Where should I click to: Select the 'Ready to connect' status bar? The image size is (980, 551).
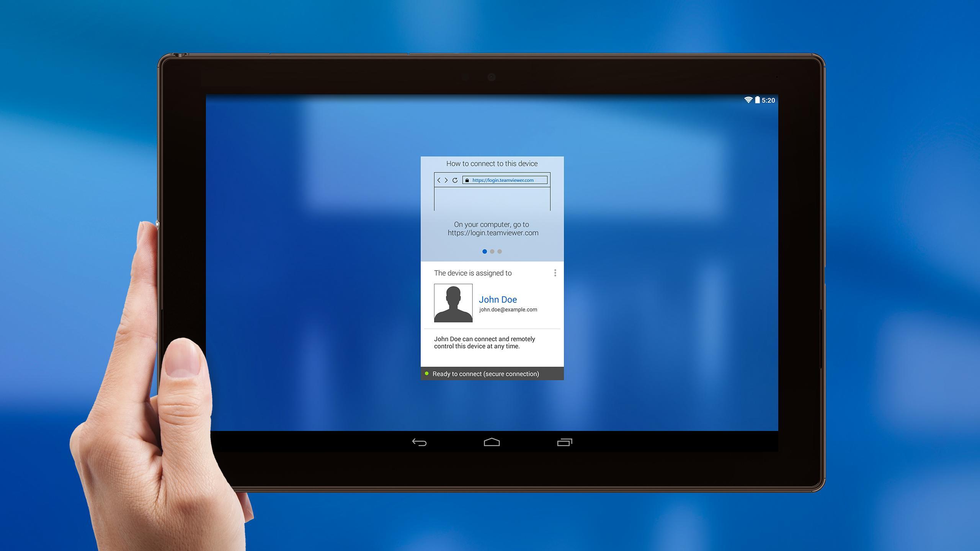click(490, 373)
